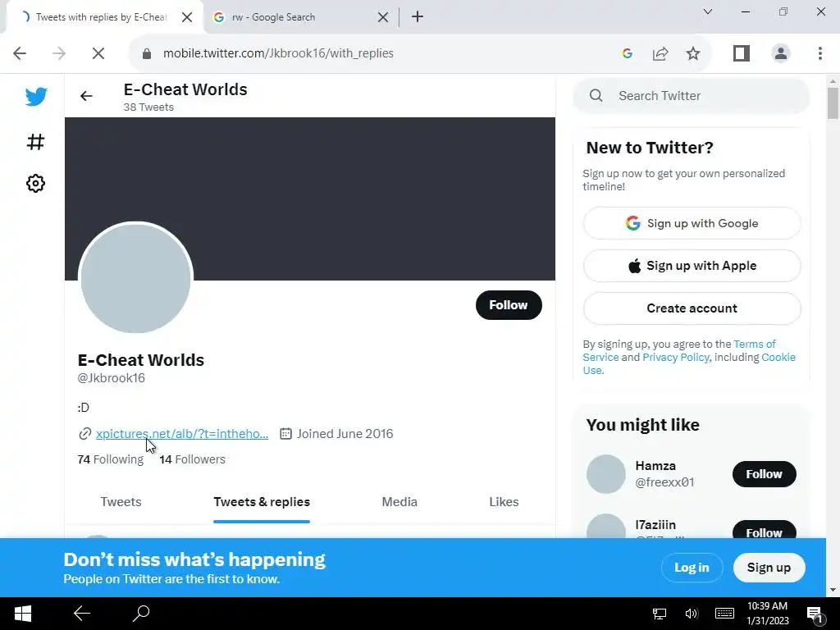840x630 pixels.
Task: Open the Cookie Use link
Action: pyautogui.click(x=778, y=358)
